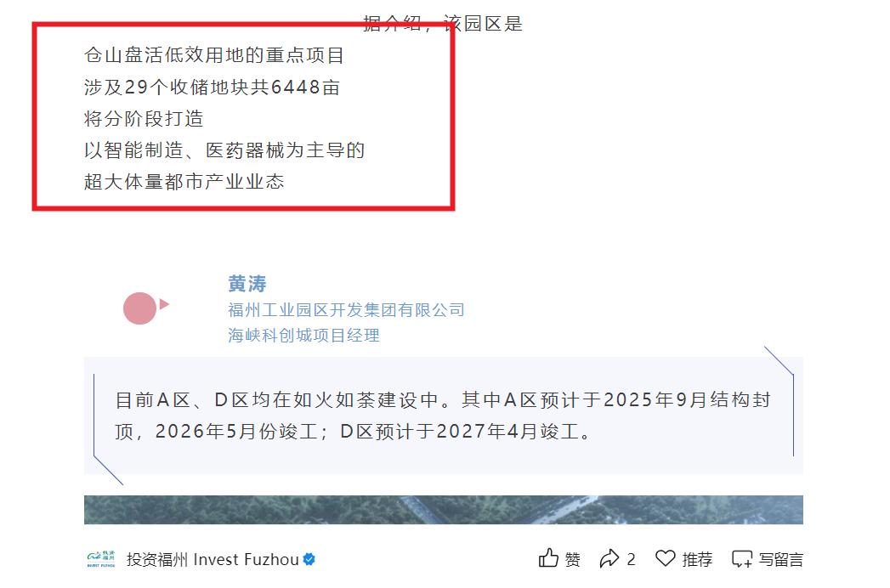The width and height of the screenshot is (890, 588).
Task: Select the speaker name 黄涛
Action: pos(247,283)
